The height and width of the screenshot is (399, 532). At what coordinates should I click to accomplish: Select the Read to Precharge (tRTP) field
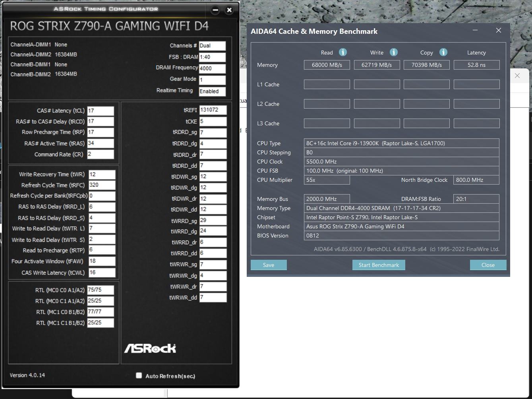[x=102, y=250]
